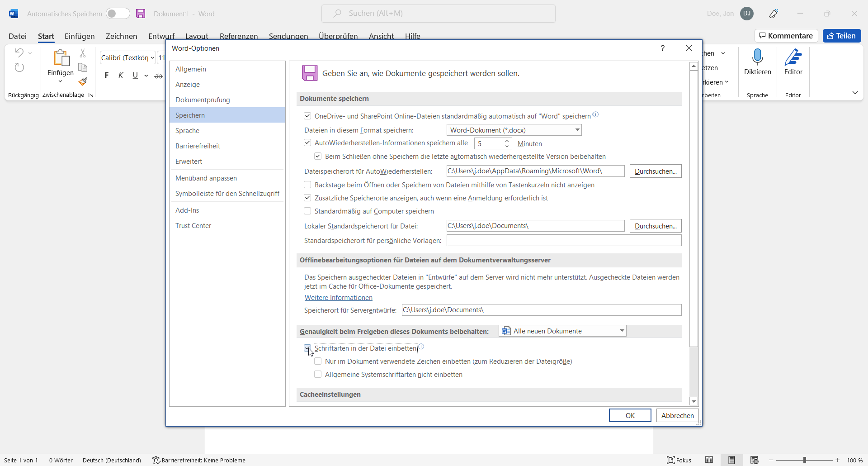Image resolution: width=868 pixels, height=466 pixels.
Task: Switch to the Einfügen ribbon tab
Action: click(x=79, y=36)
